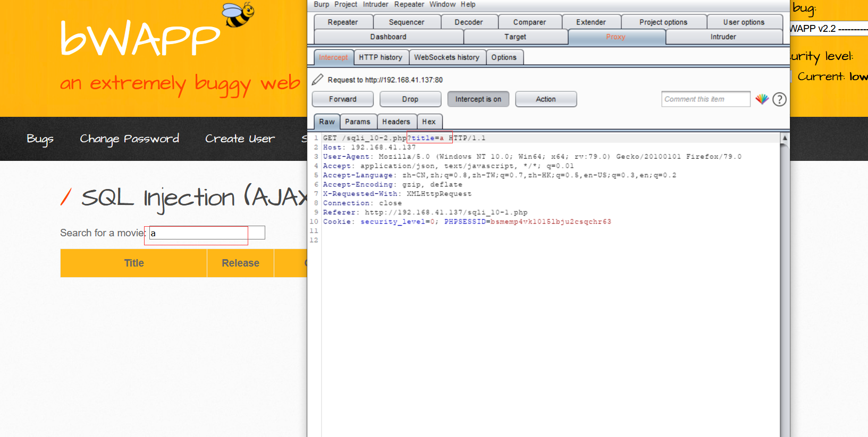Click the Accept: application/json header line
The width and height of the screenshot is (868, 437).
point(449,166)
